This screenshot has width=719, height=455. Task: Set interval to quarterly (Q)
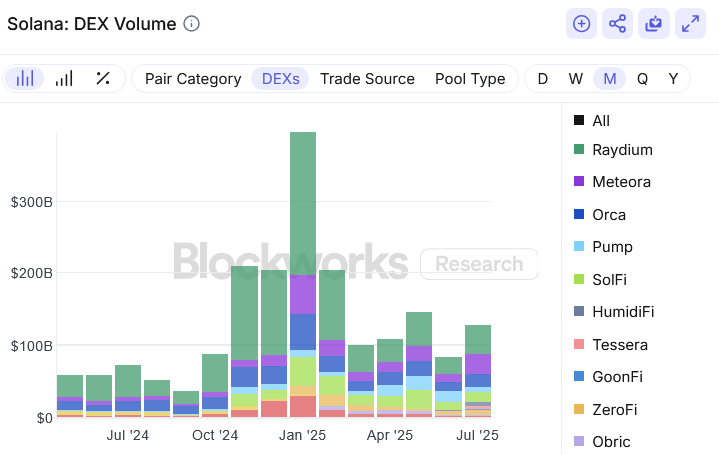click(642, 79)
